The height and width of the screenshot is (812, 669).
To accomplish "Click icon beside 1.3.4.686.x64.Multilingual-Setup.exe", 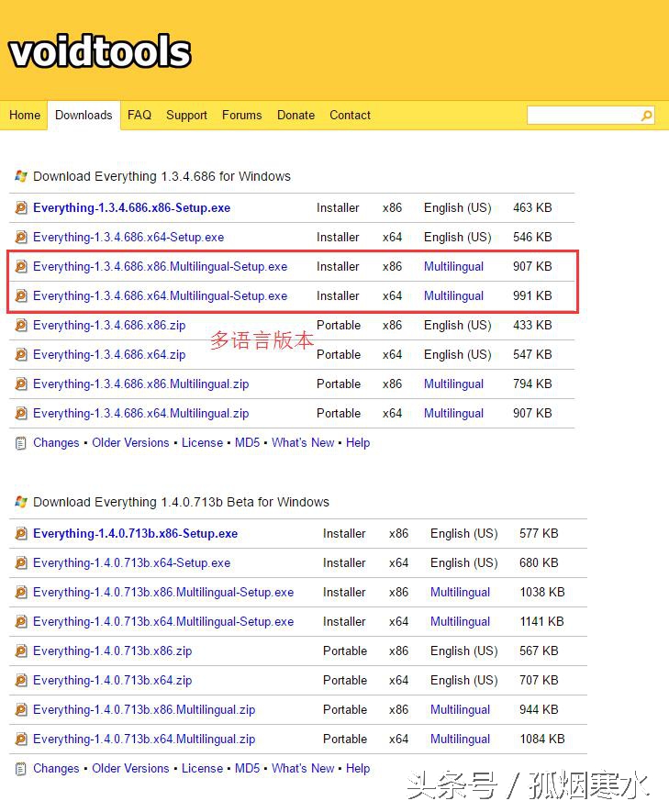I will 21,295.
